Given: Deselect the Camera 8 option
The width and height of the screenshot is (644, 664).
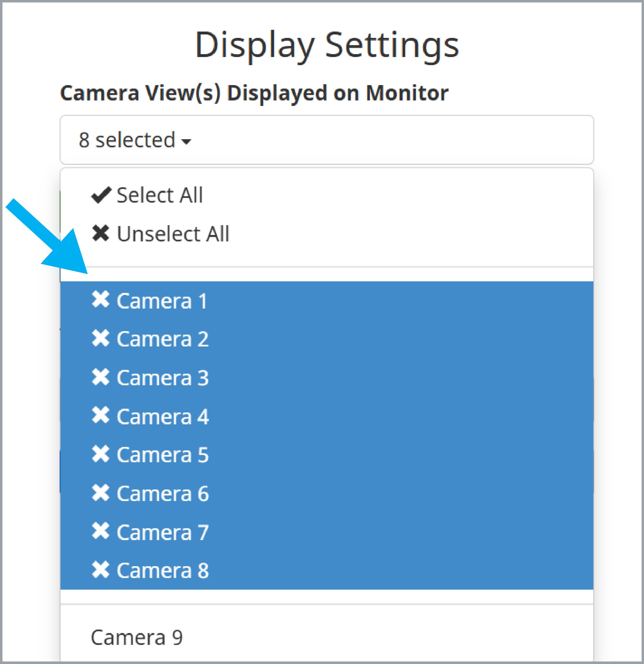Looking at the screenshot, I should pos(326,571).
